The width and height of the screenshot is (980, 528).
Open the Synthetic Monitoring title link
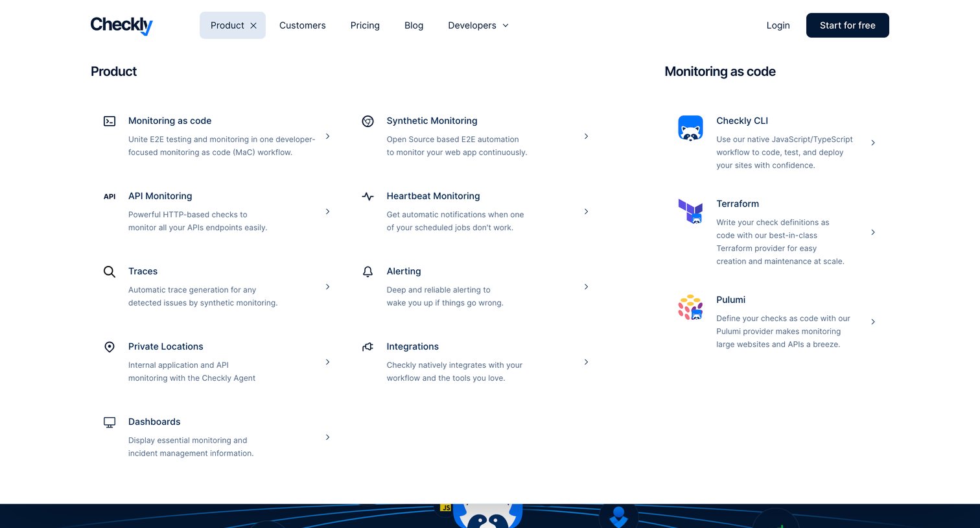pyautogui.click(x=432, y=121)
